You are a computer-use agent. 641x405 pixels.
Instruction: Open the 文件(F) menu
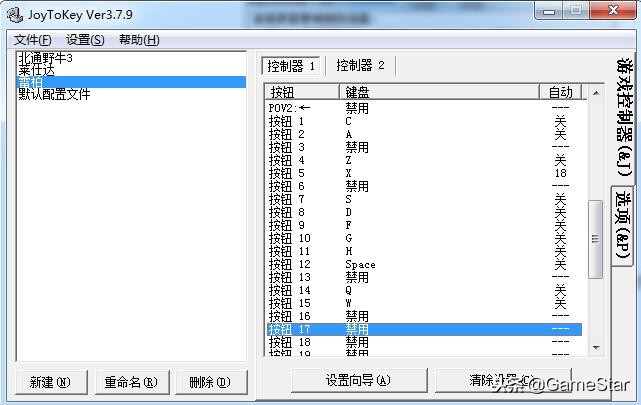[x=32, y=40]
